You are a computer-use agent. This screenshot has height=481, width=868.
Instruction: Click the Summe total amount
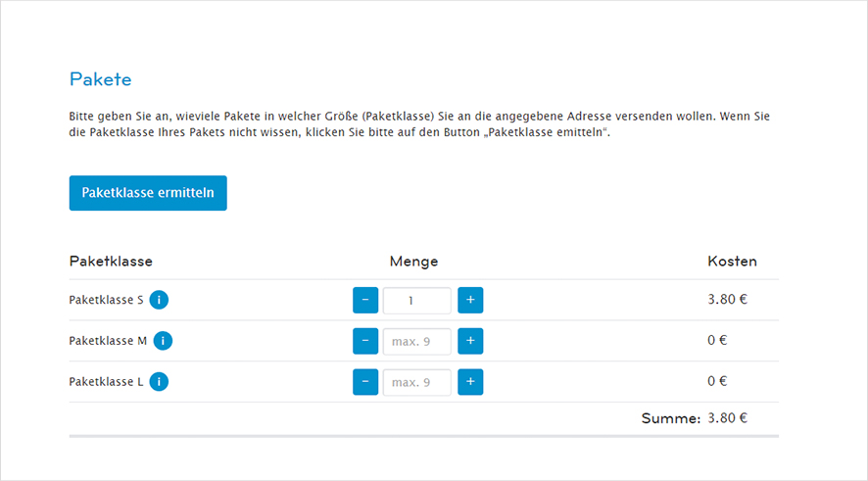point(727,418)
